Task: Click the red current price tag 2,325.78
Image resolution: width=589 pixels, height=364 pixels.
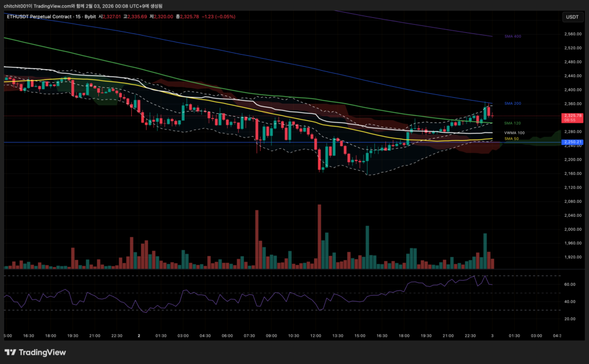Action: tap(572, 117)
